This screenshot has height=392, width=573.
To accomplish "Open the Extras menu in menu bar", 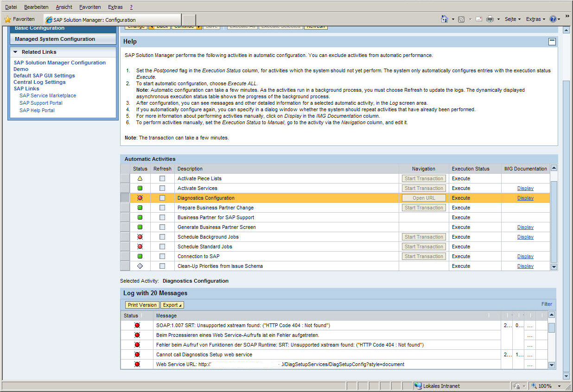I will tap(115, 7).
